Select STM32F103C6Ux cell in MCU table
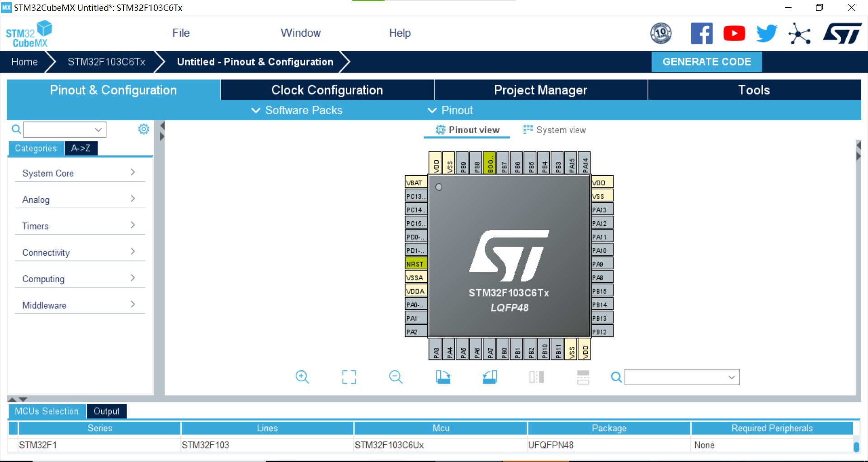Screen dimensions: 868x462 440,445
